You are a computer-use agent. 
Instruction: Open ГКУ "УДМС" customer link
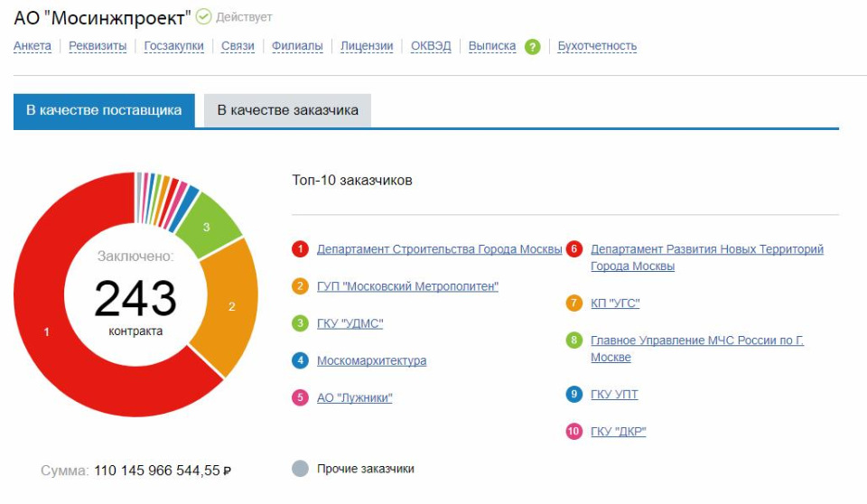point(350,323)
